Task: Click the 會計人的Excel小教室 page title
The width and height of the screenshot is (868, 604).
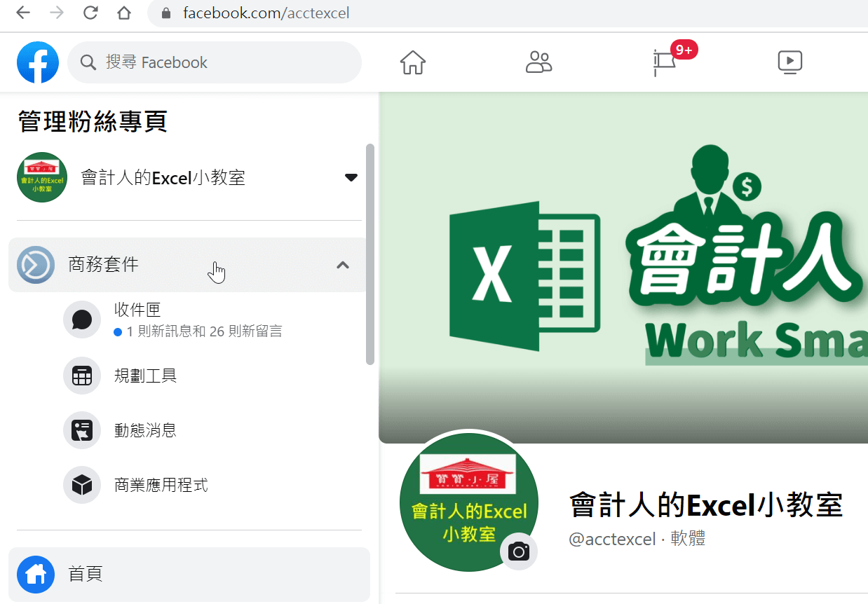Action: click(x=706, y=505)
